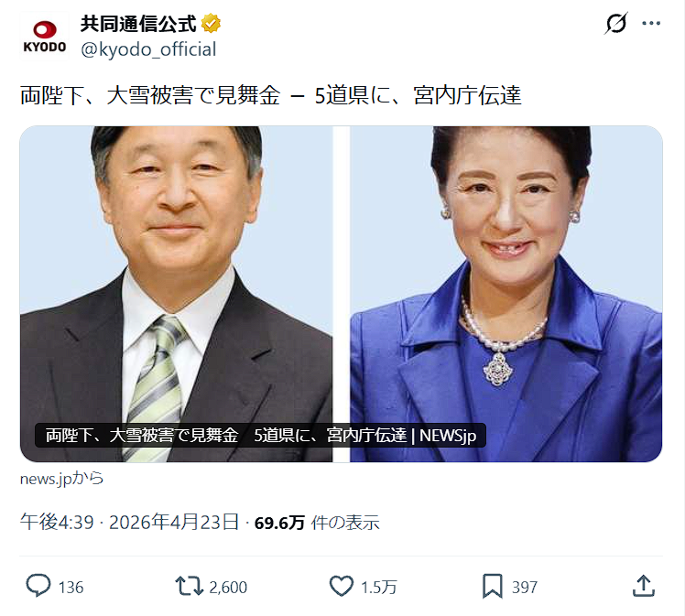
Task: Open the 共同通信公式 display name
Action: click(x=138, y=24)
